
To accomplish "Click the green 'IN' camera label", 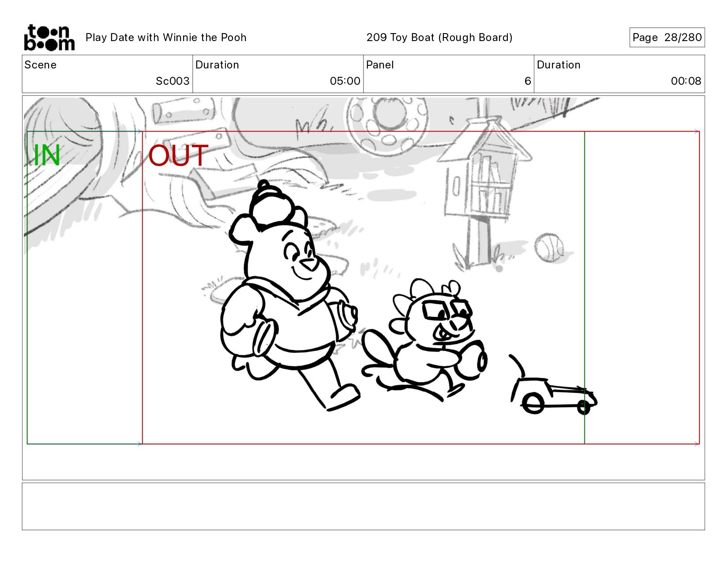I will pos(47,155).
